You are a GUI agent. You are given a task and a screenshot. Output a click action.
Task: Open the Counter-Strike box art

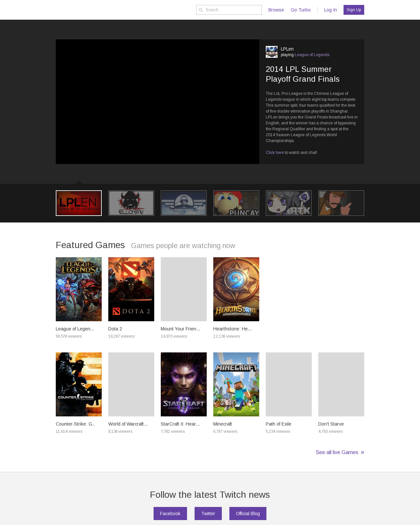(79, 384)
